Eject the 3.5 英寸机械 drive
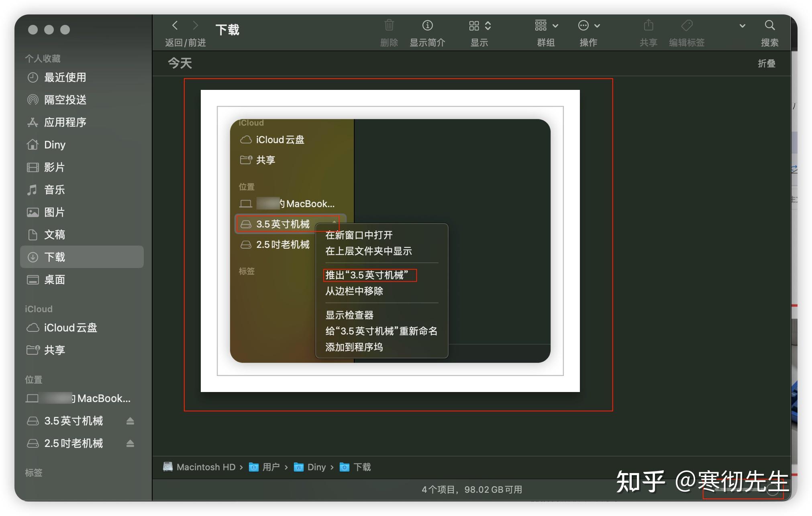Screen dimensions: 812x516 pyautogui.click(x=131, y=421)
